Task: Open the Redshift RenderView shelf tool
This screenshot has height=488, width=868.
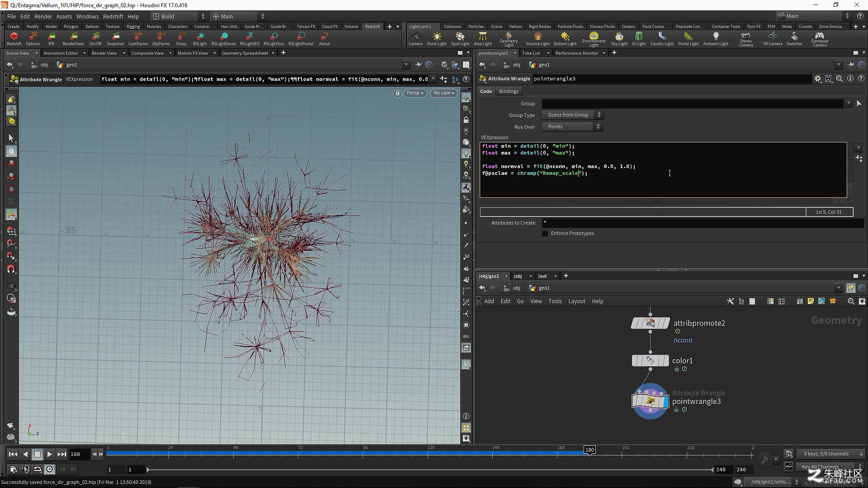Action: [x=73, y=39]
